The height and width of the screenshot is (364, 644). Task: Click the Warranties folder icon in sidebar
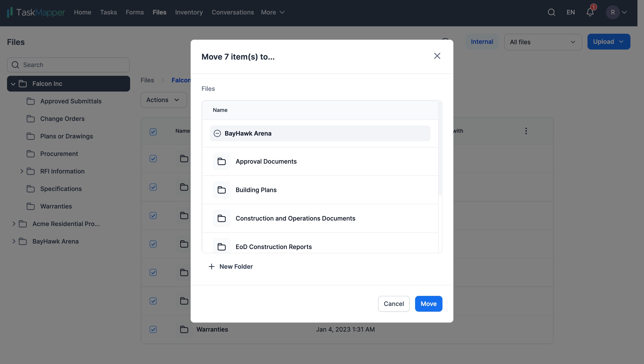pyautogui.click(x=30, y=206)
